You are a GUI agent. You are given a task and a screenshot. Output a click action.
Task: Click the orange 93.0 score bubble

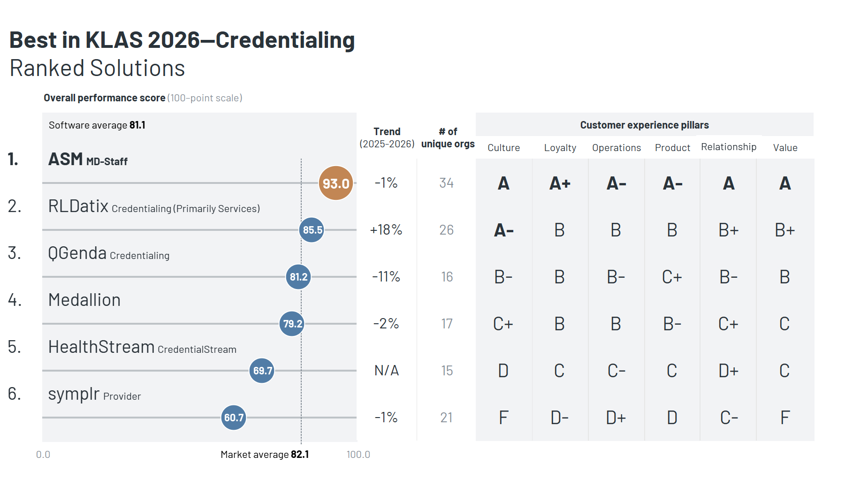(x=335, y=183)
